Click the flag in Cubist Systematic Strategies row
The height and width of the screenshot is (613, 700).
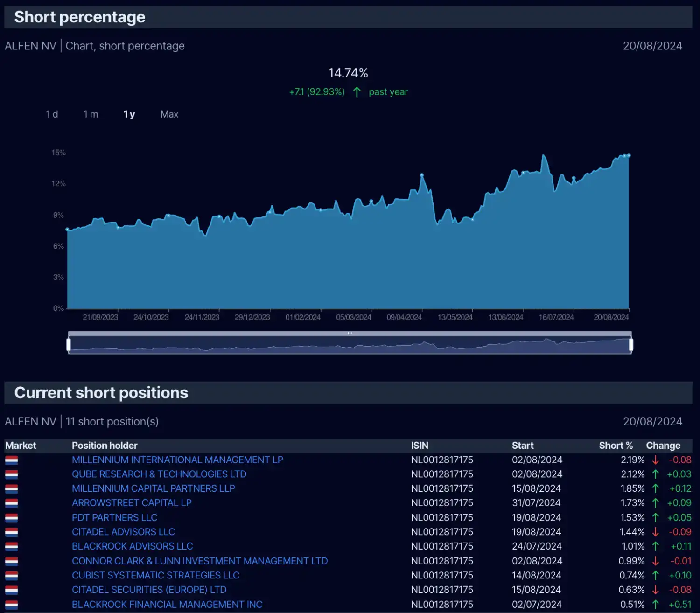pos(12,576)
